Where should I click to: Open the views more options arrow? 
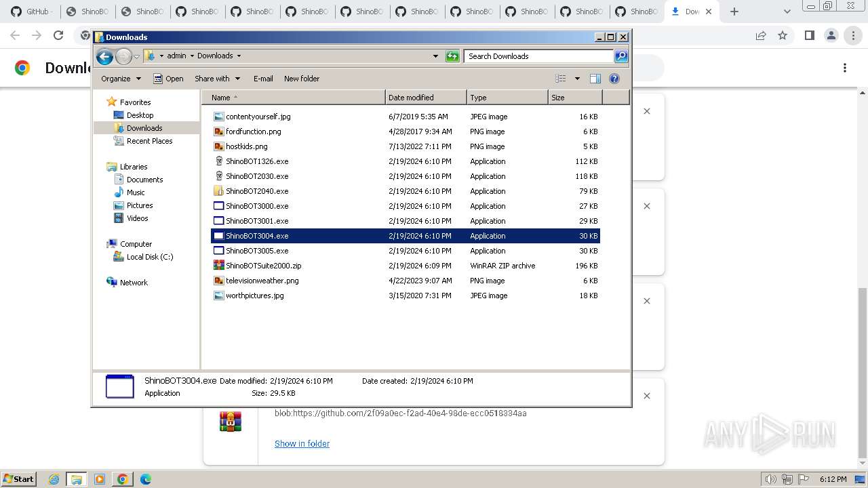click(x=577, y=79)
